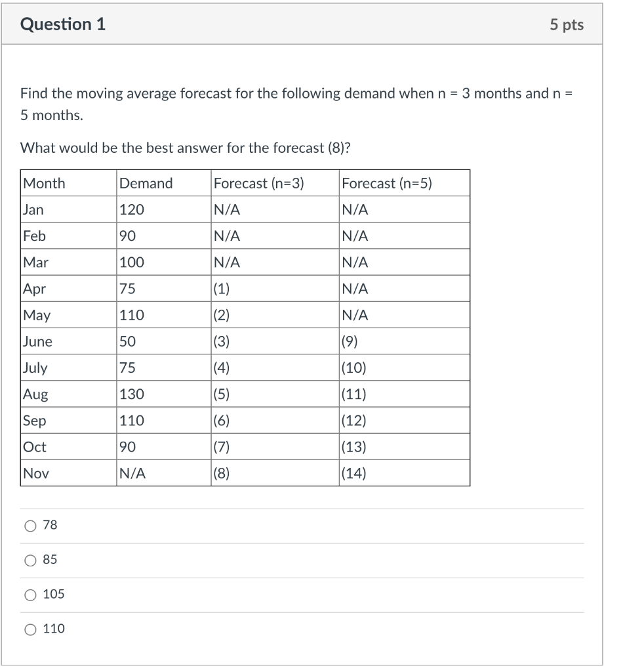The width and height of the screenshot is (644, 672).
Task: Click the Aug demand value 130
Action: (x=131, y=394)
